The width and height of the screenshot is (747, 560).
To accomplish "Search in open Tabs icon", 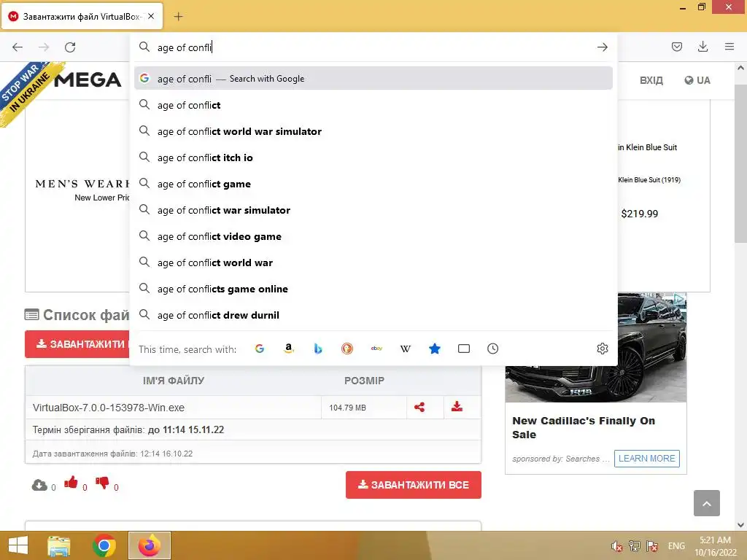I will (463, 349).
